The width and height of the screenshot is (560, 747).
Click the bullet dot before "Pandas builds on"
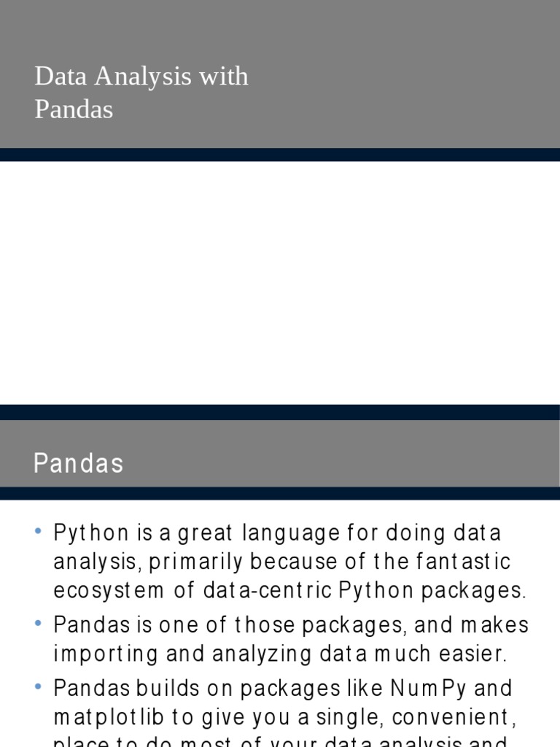(38, 687)
